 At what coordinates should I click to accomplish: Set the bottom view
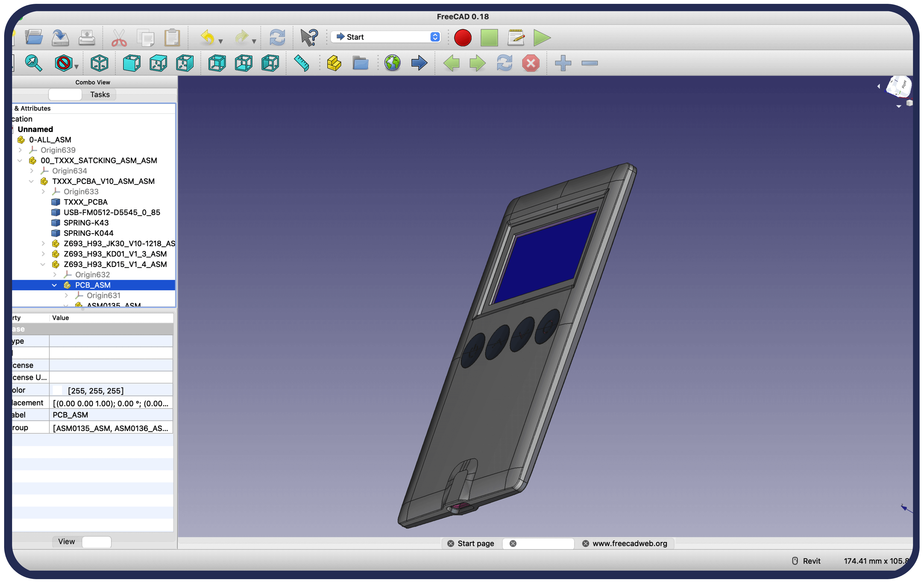(x=244, y=63)
